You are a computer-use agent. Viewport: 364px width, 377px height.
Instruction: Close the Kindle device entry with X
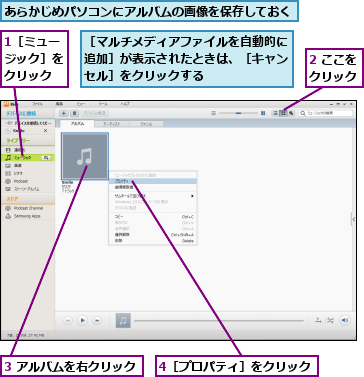(x=46, y=131)
